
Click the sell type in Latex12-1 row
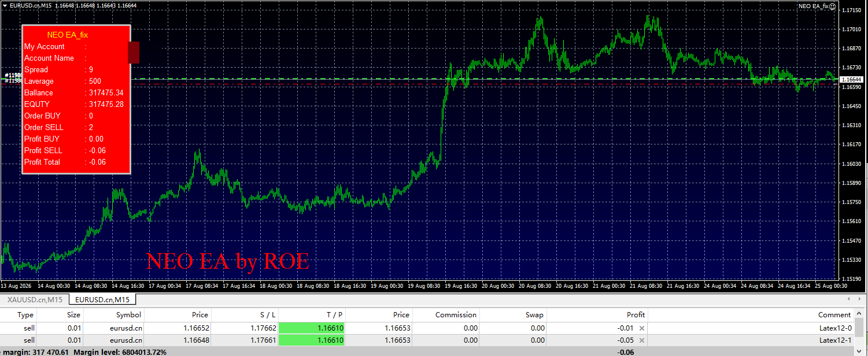tap(29, 340)
